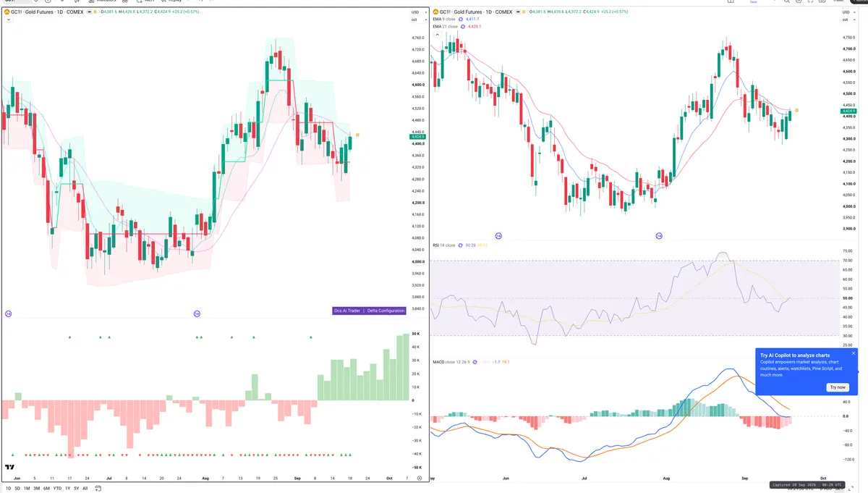The image size is (868, 493).
Task: Open GC1! Gold Futures title in left chart
Action: pos(47,12)
